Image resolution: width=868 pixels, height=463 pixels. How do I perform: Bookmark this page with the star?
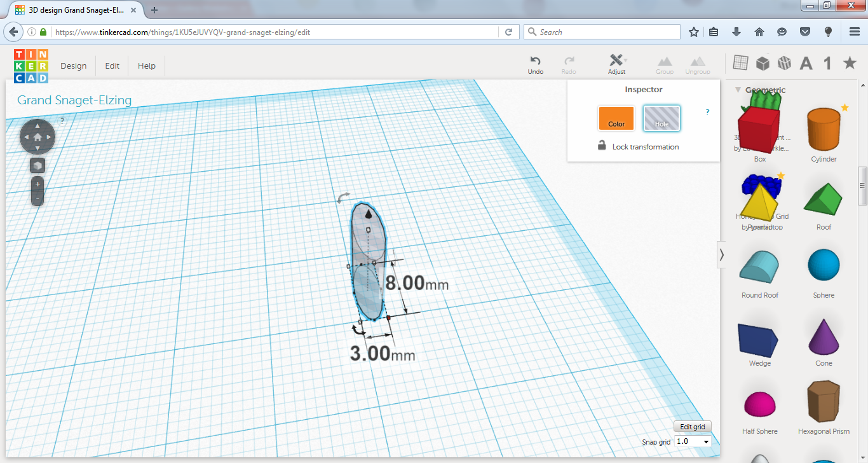tap(693, 32)
